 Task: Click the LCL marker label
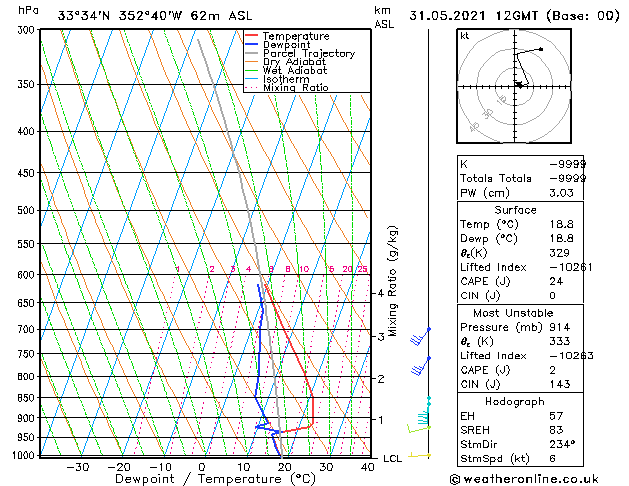click(x=392, y=458)
